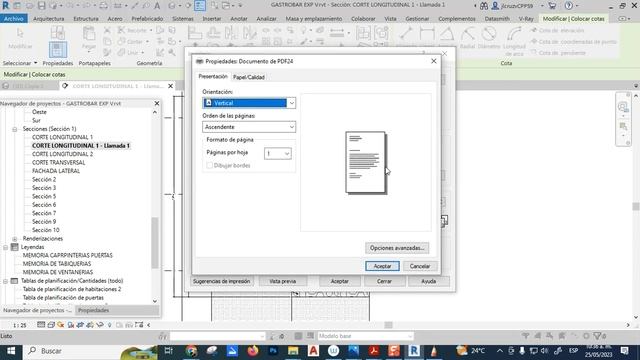
Task: Open the Arquitectura ribbon tab
Action: click(x=49, y=19)
